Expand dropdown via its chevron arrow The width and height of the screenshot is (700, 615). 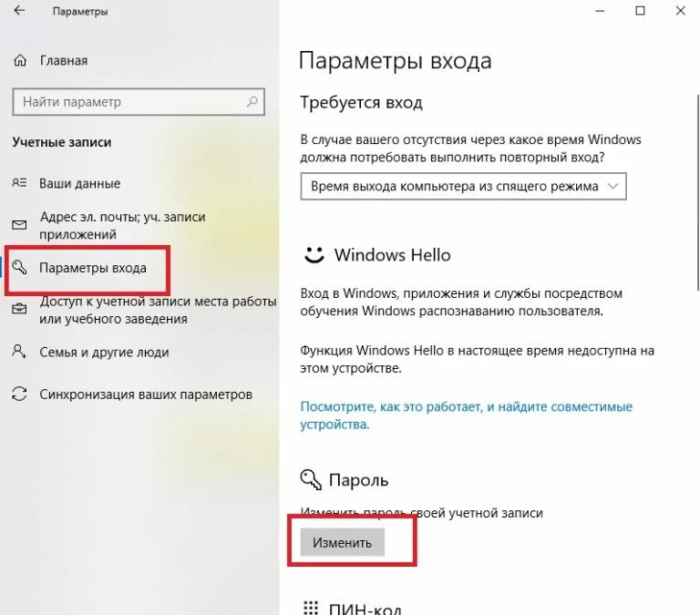[x=613, y=186]
